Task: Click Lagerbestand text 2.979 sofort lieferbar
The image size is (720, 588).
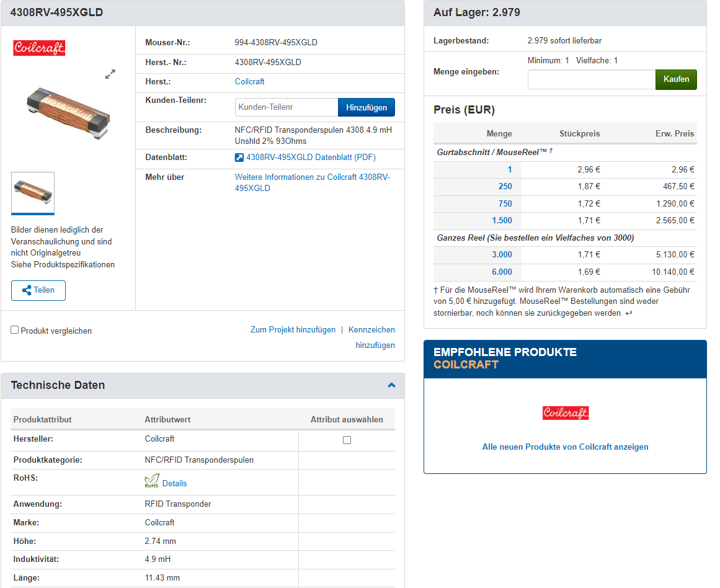Action: [564, 40]
